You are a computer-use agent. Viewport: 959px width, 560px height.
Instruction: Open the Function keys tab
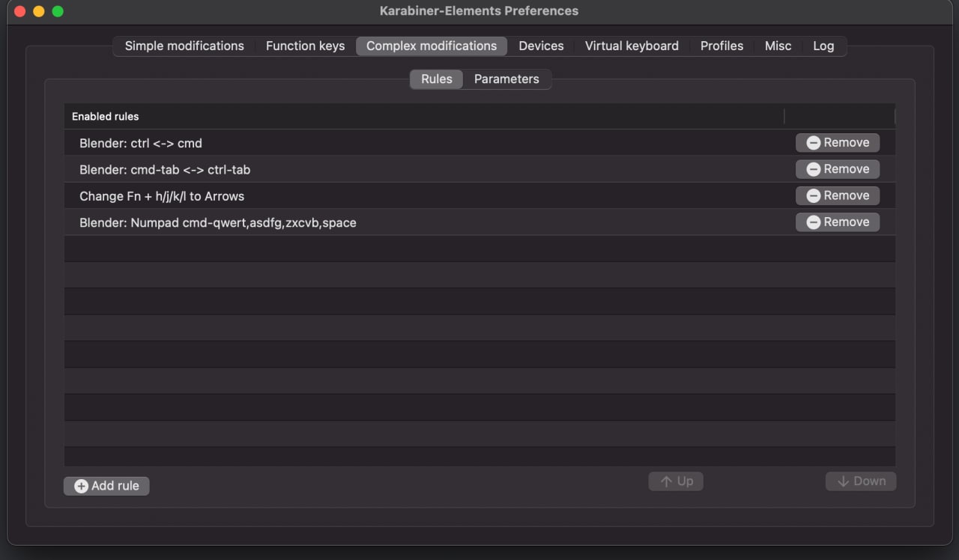pos(305,46)
